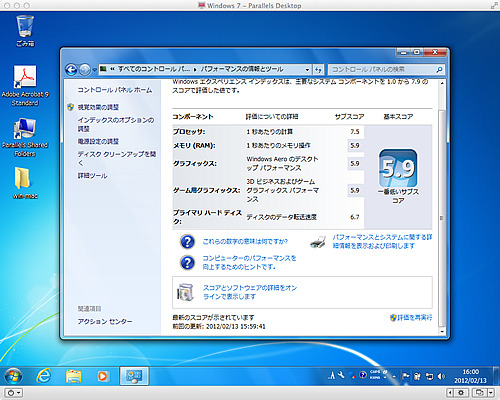500x400 pixels.
Task: Select すべてのコントロール パ... breadcrumb
Action: [154, 69]
